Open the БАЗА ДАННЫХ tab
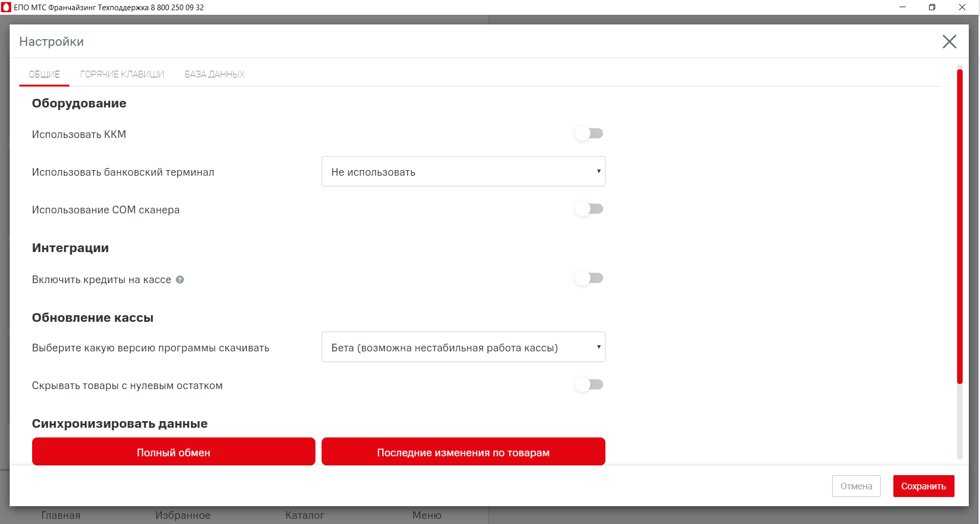The height and width of the screenshot is (524, 980). click(215, 74)
